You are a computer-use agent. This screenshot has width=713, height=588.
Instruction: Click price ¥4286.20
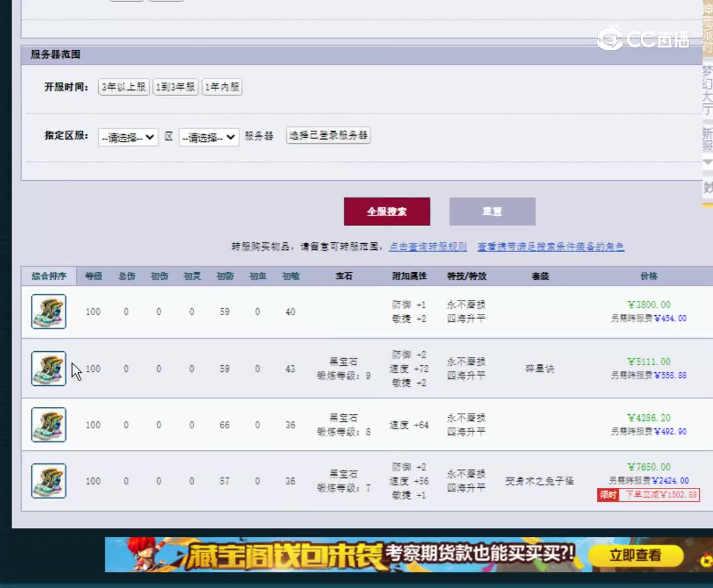[x=649, y=418]
